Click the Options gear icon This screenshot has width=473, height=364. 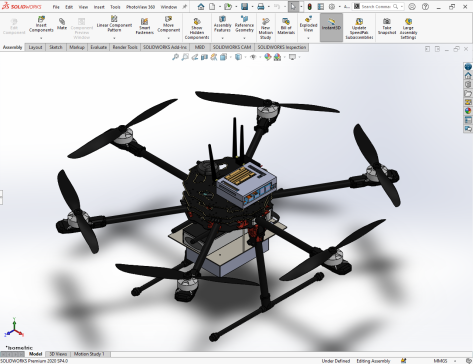click(x=332, y=6)
